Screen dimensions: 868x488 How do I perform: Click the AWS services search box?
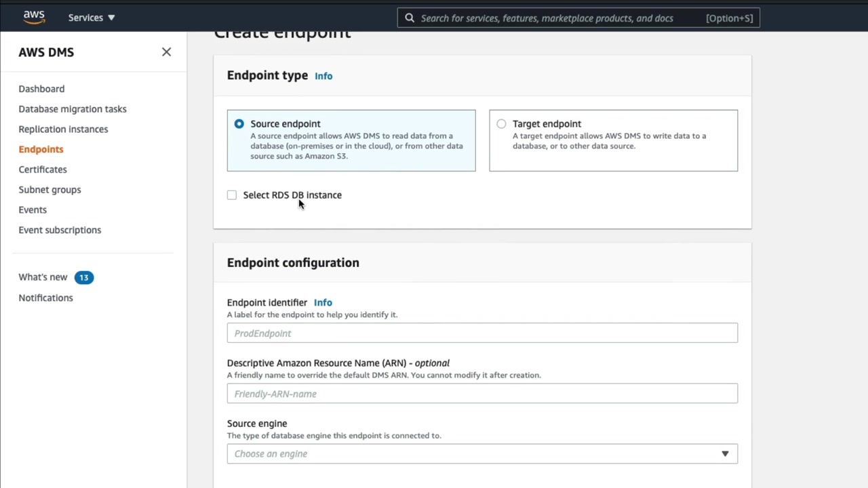(x=556, y=18)
